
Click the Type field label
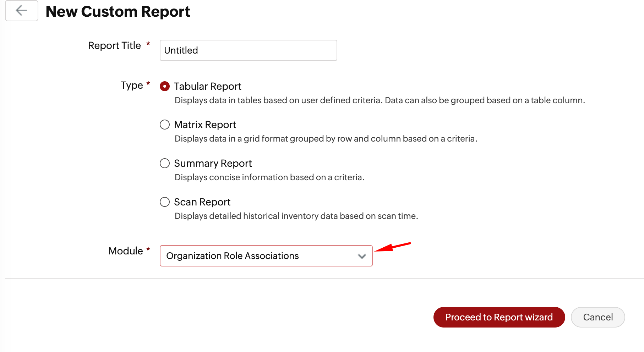click(x=132, y=85)
